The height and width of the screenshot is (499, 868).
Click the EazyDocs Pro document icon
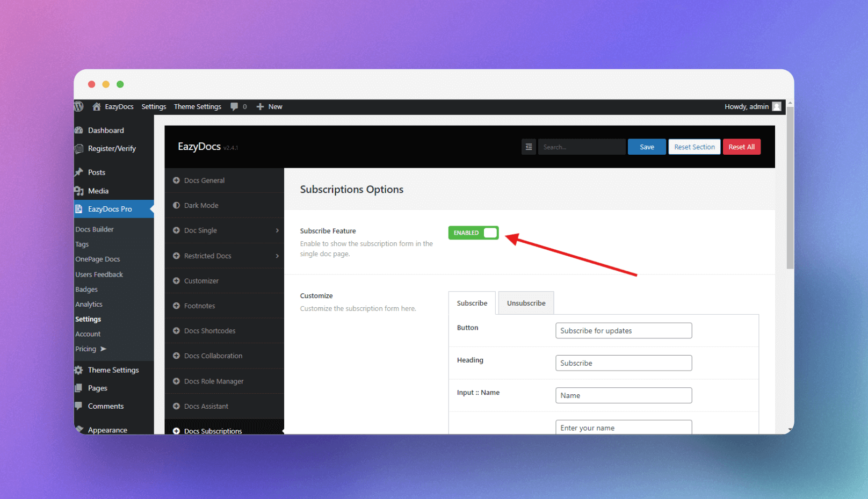point(79,209)
